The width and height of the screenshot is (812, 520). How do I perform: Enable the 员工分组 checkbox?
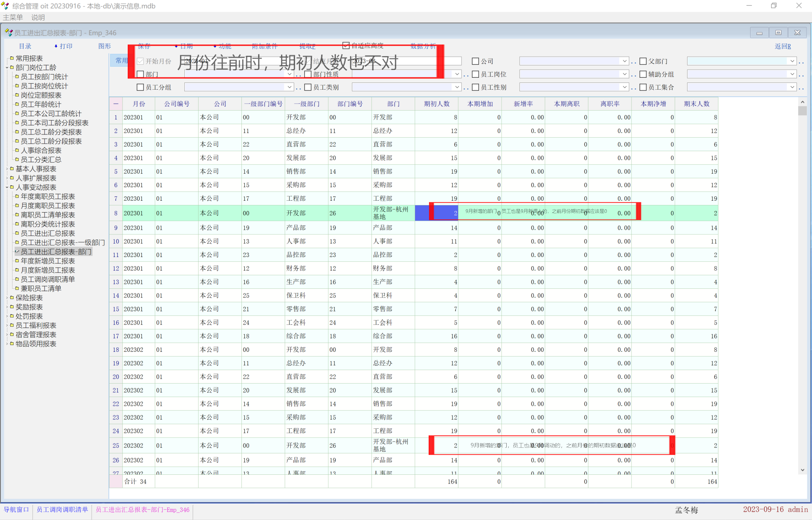click(140, 87)
